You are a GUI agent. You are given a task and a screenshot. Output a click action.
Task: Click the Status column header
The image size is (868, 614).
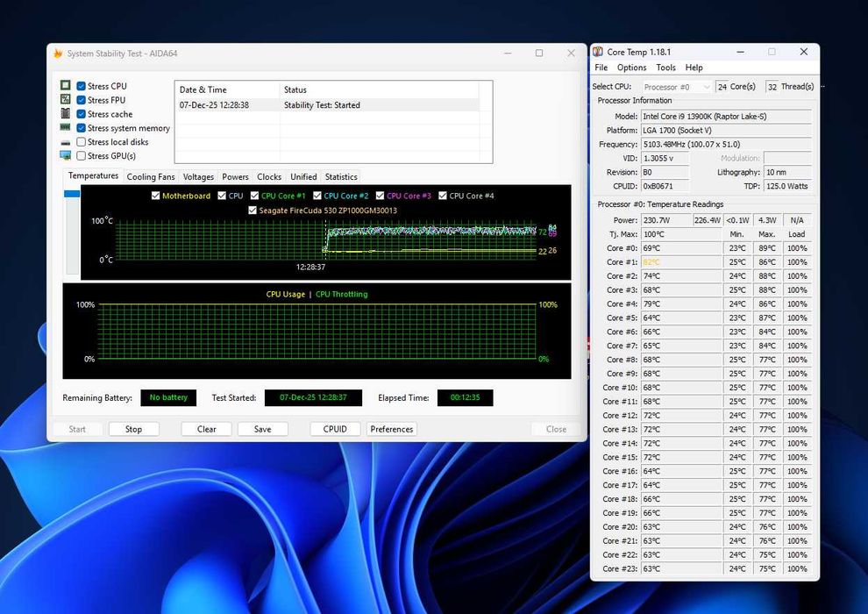coord(379,89)
